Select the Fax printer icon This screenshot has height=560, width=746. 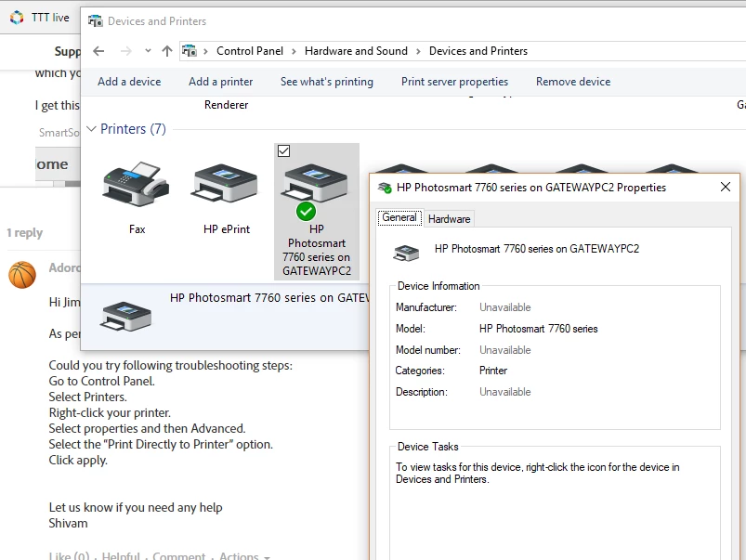(x=136, y=184)
